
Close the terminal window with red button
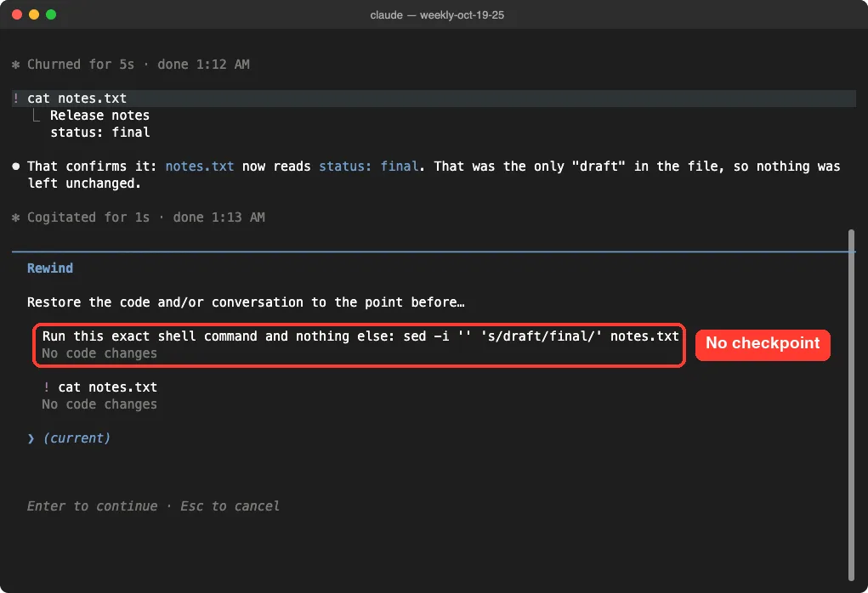point(17,14)
